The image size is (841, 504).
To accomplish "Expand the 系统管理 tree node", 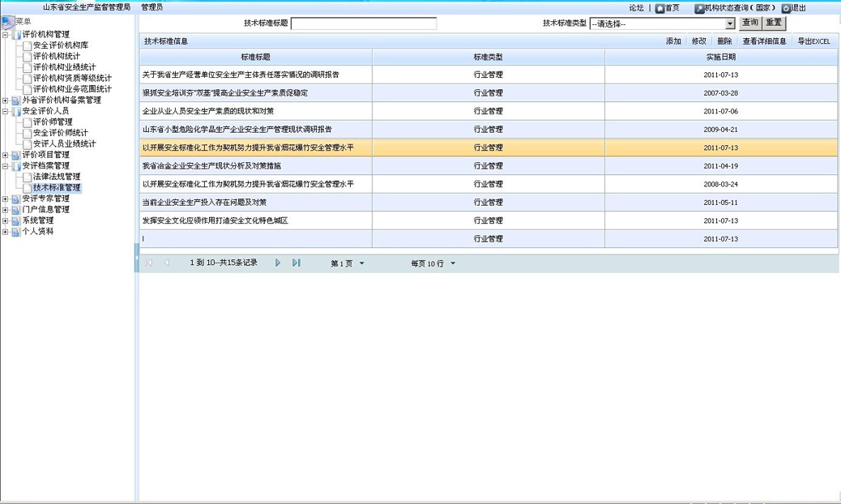I will (x=6, y=220).
